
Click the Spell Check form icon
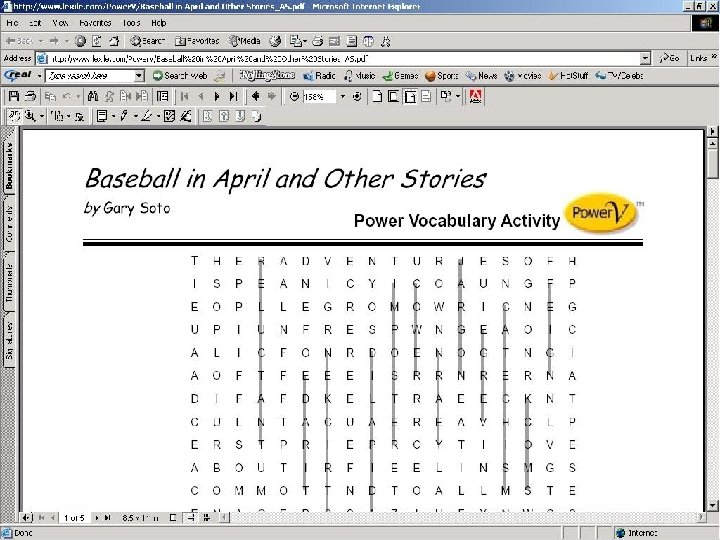169,116
